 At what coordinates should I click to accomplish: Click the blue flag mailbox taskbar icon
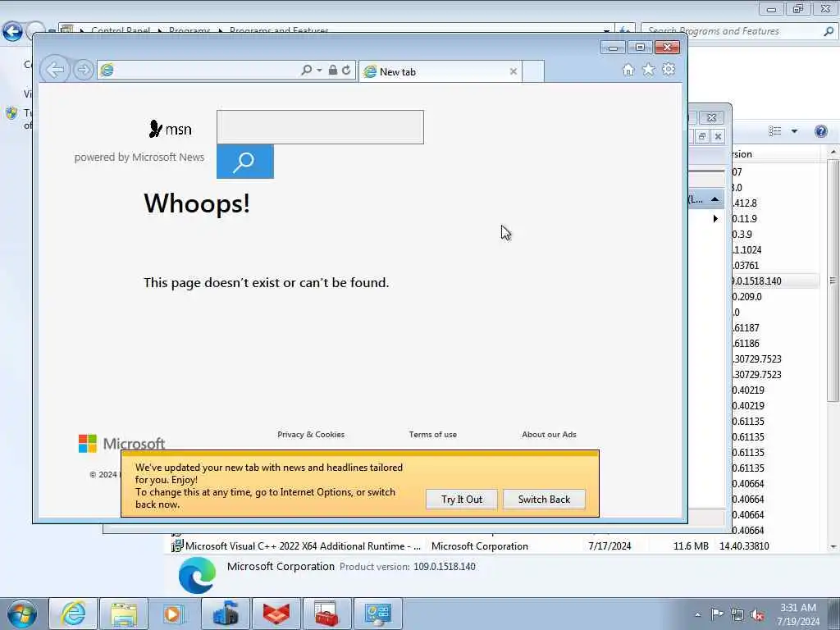tap(225, 614)
